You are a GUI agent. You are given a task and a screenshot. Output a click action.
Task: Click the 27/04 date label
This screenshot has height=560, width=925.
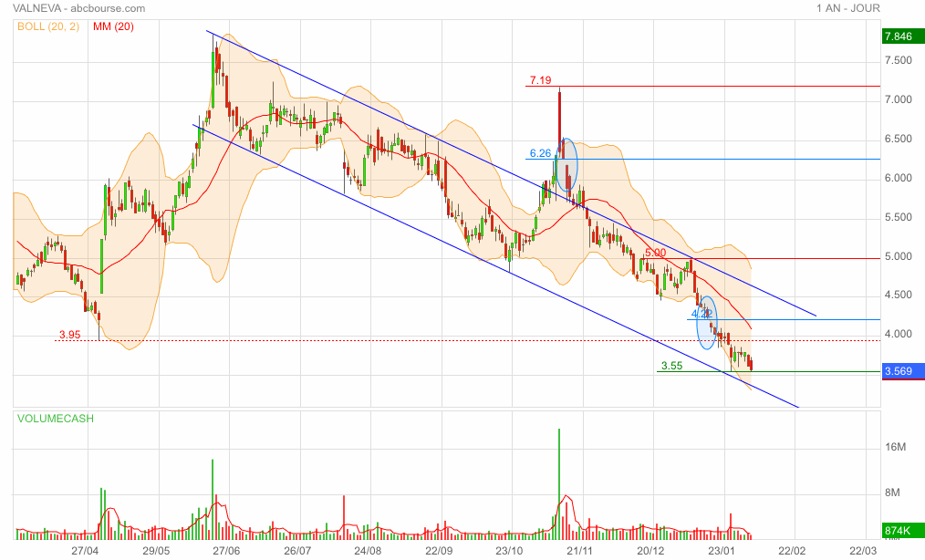coord(85,551)
